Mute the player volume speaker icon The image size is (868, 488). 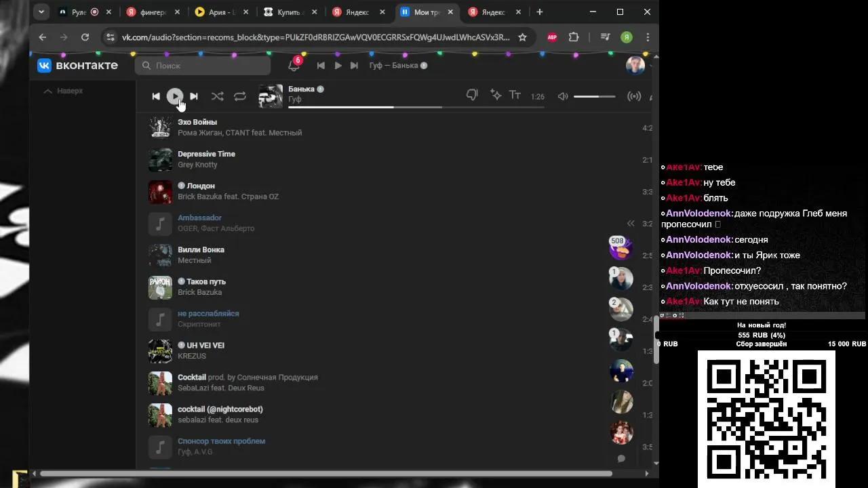pyautogui.click(x=562, y=96)
